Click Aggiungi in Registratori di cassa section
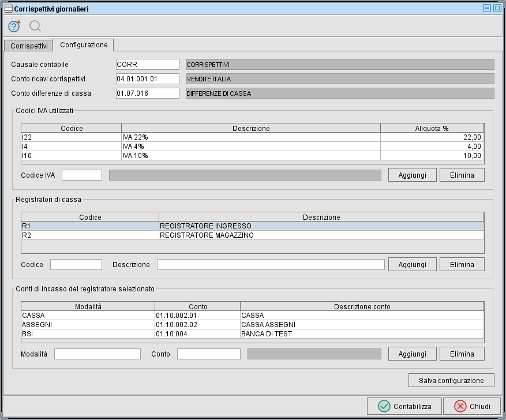This screenshot has height=420, width=506. (412, 264)
